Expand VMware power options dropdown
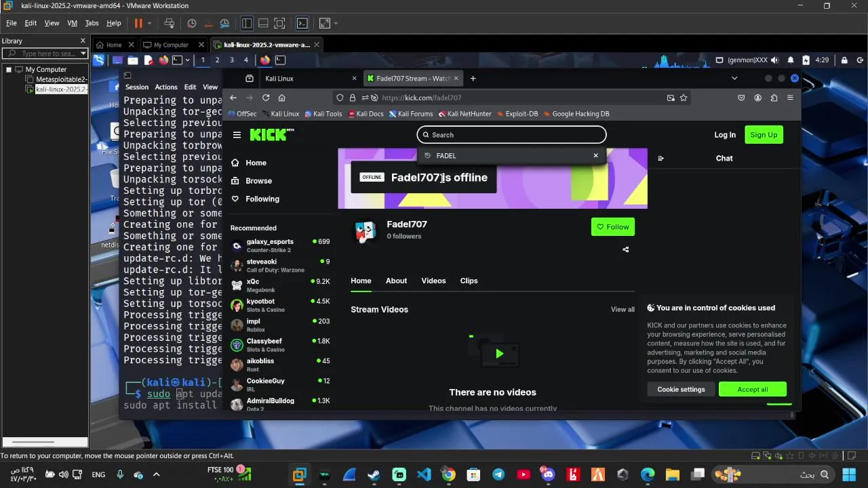The image size is (868, 488). (x=149, y=23)
